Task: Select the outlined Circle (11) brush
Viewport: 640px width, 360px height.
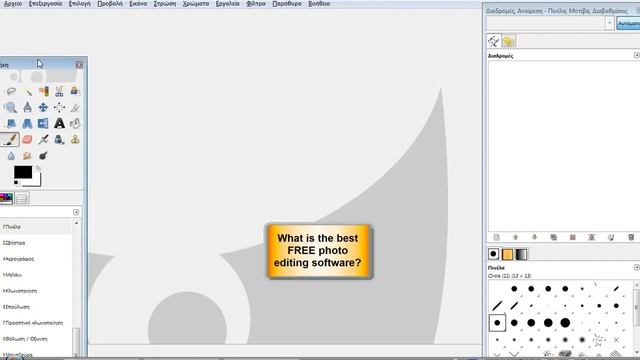Action: point(497,323)
